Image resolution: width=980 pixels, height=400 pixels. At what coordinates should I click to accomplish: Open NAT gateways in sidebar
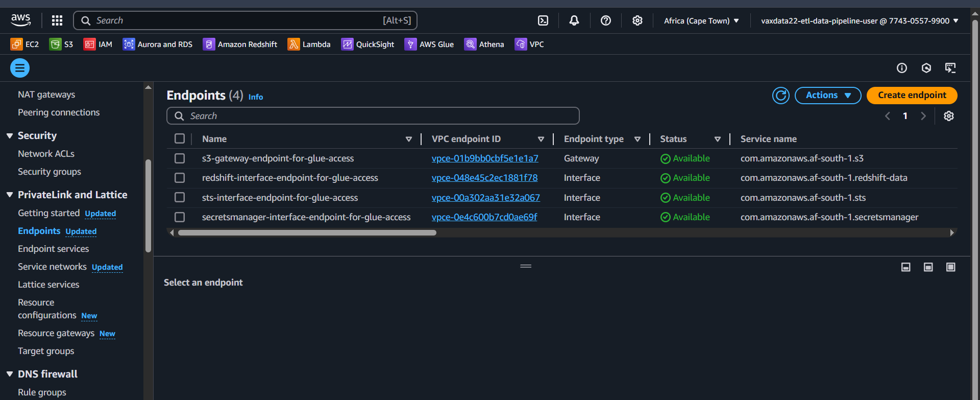[x=46, y=95]
